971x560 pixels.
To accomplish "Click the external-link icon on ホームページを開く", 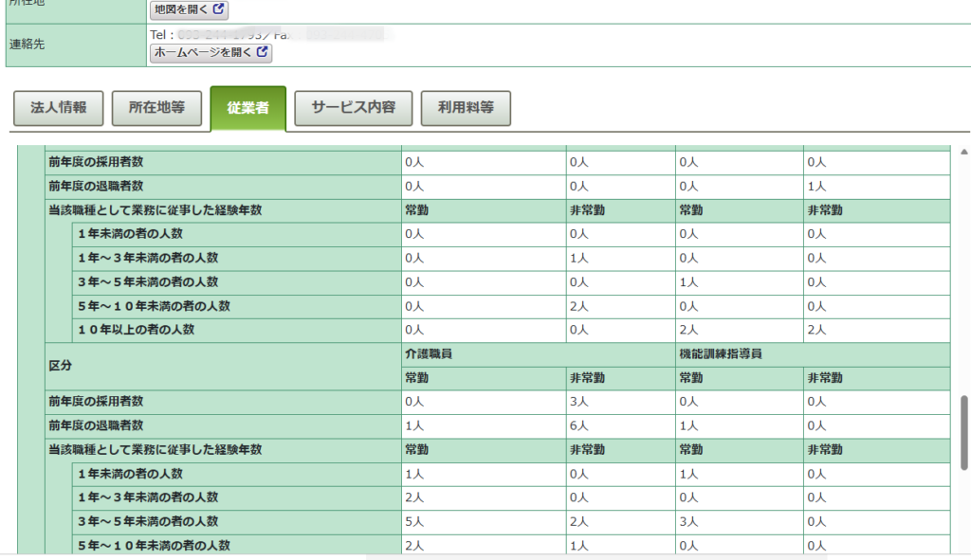I will point(263,53).
